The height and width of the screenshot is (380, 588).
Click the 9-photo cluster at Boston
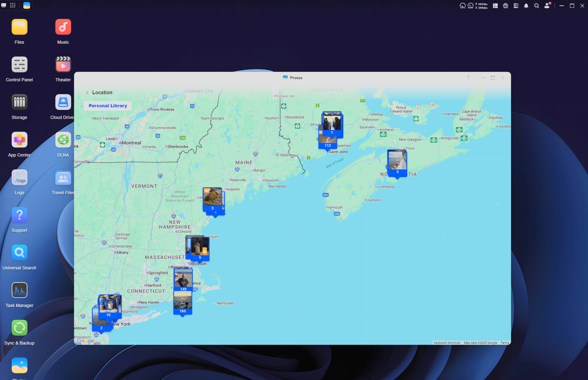[199, 248]
